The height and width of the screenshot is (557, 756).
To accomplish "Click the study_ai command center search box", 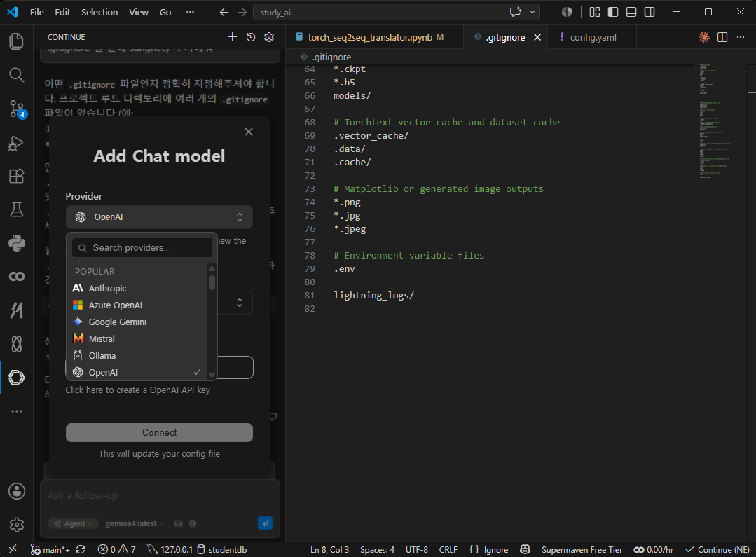I will pyautogui.click(x=378, y=12).
